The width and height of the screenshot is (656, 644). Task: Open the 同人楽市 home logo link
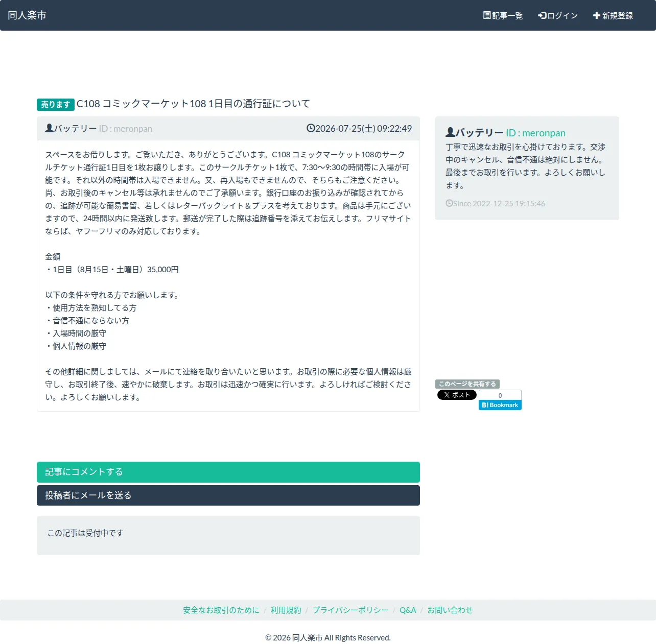pyautogui.click(x=27, y=15)
